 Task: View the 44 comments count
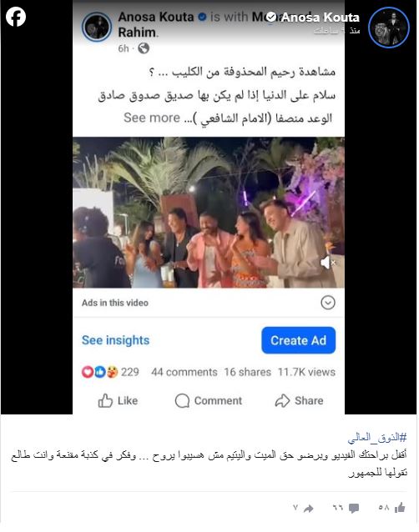coord(184,372)
